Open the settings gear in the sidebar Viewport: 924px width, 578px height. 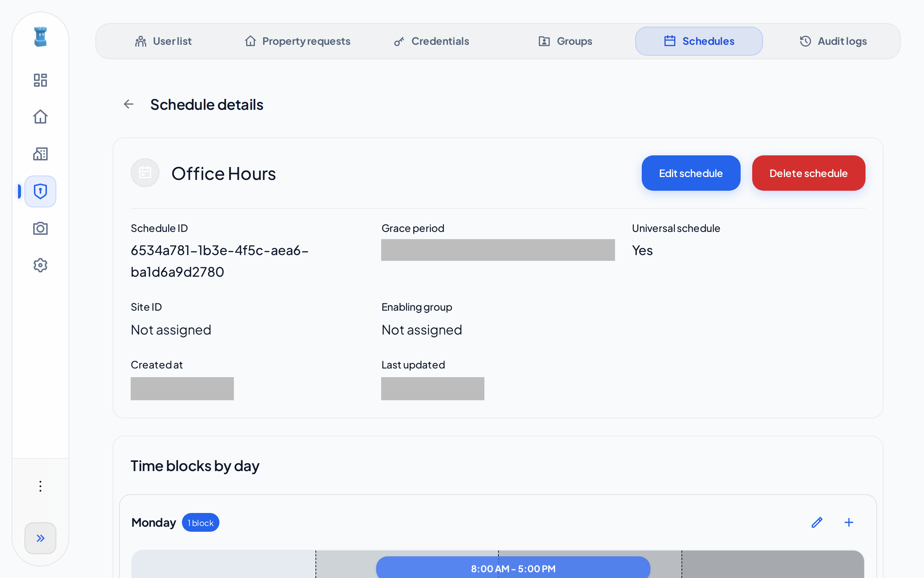pos(40,265)
